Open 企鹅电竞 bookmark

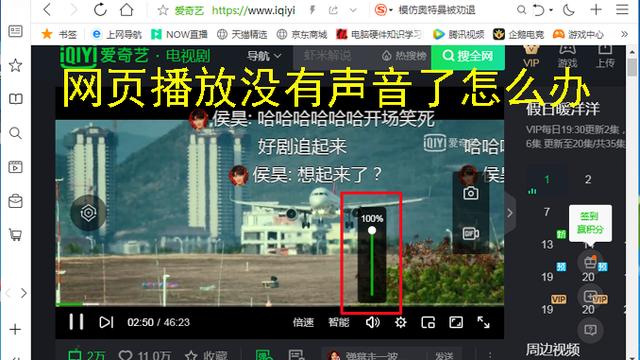tap(518, 34)
